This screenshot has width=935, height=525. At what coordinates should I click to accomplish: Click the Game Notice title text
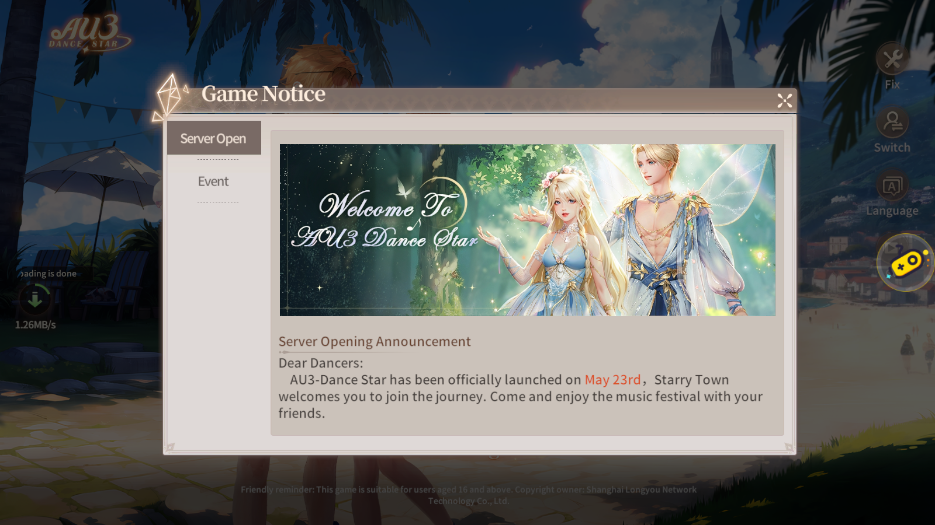(263, 94)
